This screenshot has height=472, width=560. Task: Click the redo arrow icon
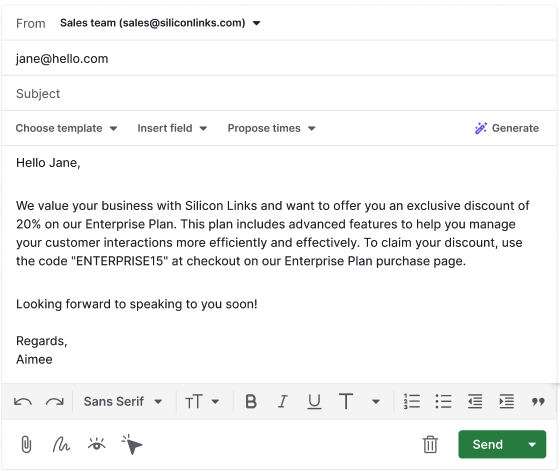tap(55, 402)
